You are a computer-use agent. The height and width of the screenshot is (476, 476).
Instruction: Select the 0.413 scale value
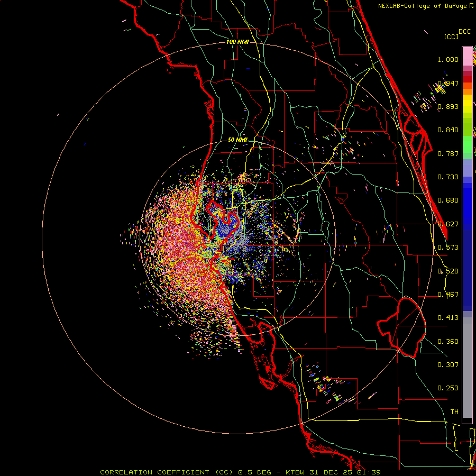point(448,318)
